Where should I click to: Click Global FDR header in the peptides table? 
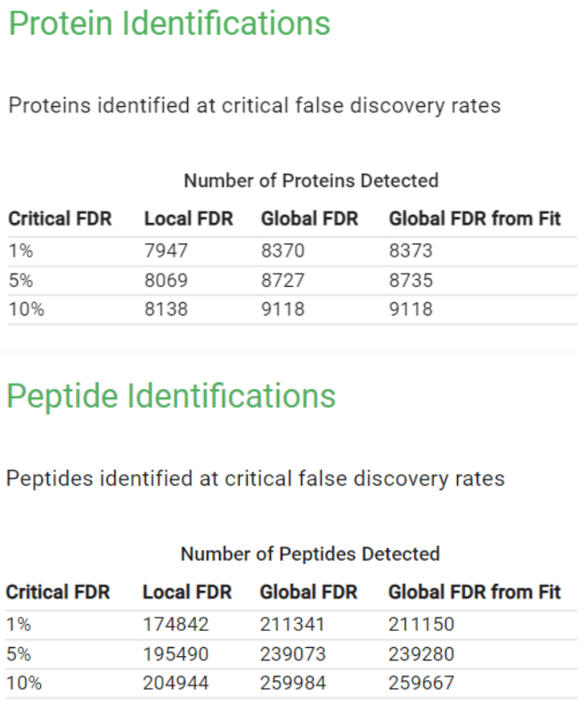point(308,592)
